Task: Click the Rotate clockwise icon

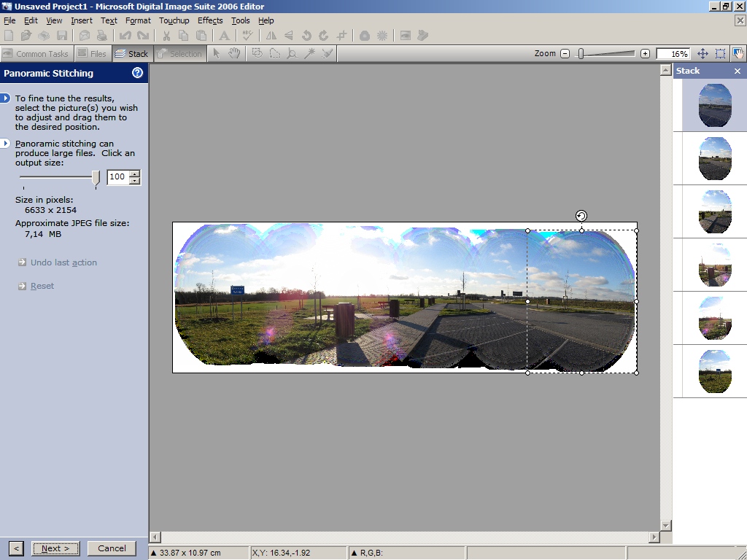Action: (323, 36)
